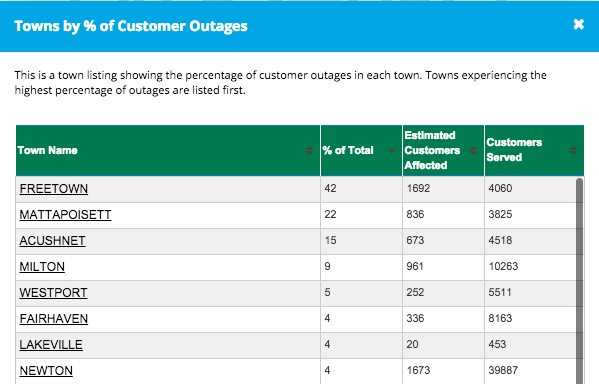Image resolution: width=599 pixels, height=384 pixels.
Task: Select Mattapoisett's 22 percent cell
Action: [361, 215]
